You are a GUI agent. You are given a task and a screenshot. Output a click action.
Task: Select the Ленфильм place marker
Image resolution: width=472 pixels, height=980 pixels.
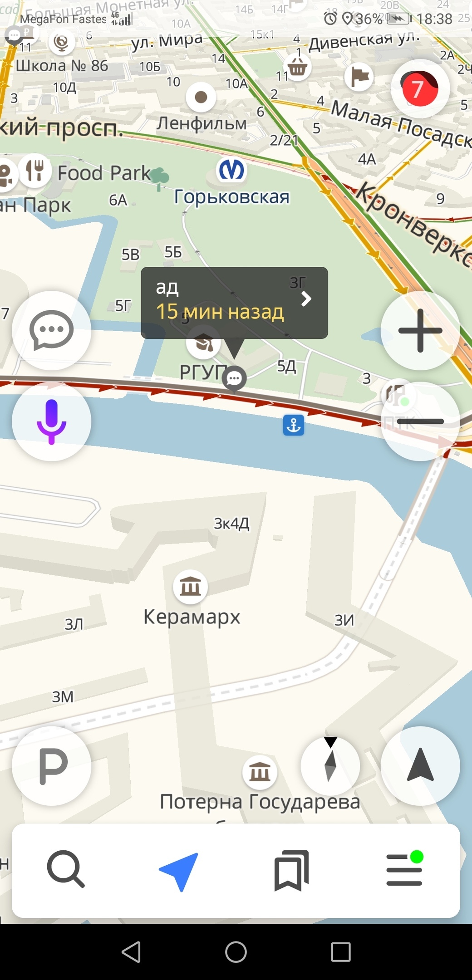point(201,97)
